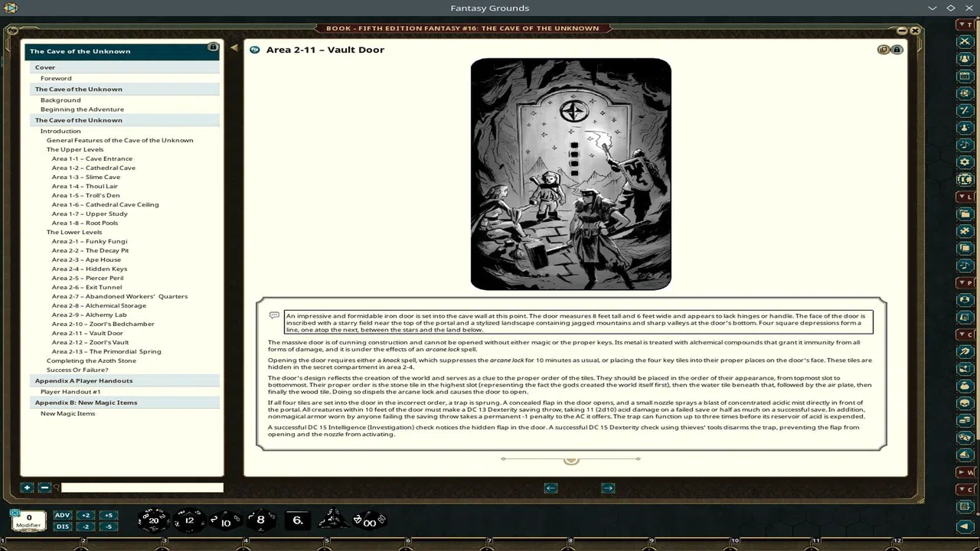Click the page scroll handle below text frame
Viewport: 980px width, 551px height.
(570, 459)
